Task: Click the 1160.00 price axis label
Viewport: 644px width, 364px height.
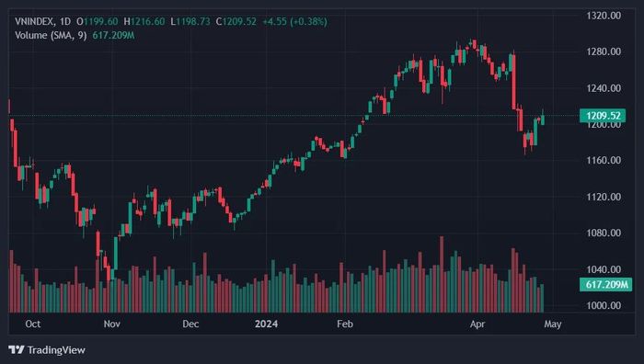Action: [604, 160]
